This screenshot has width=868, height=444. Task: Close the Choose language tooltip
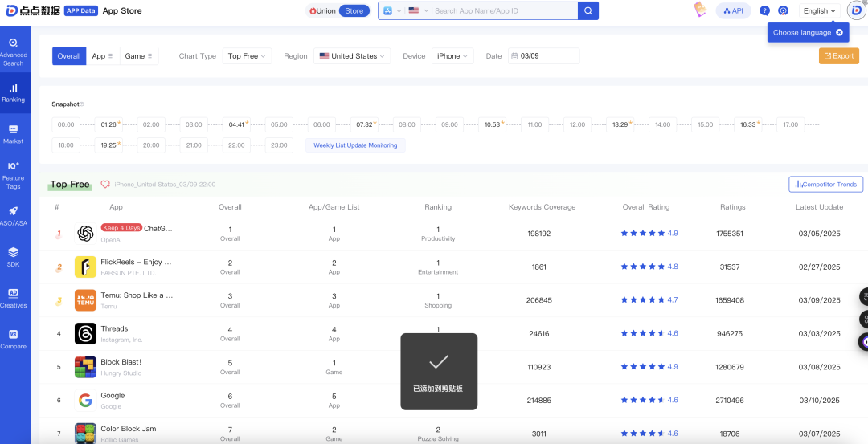pyautogui.click(x=839, y=33)
